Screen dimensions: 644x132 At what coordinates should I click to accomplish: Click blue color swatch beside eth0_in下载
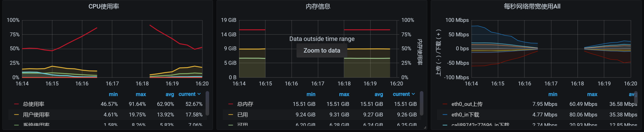445,115
